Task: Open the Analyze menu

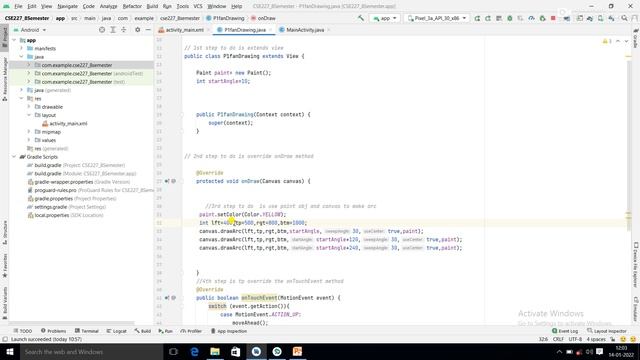Action: tap(108, 6)
